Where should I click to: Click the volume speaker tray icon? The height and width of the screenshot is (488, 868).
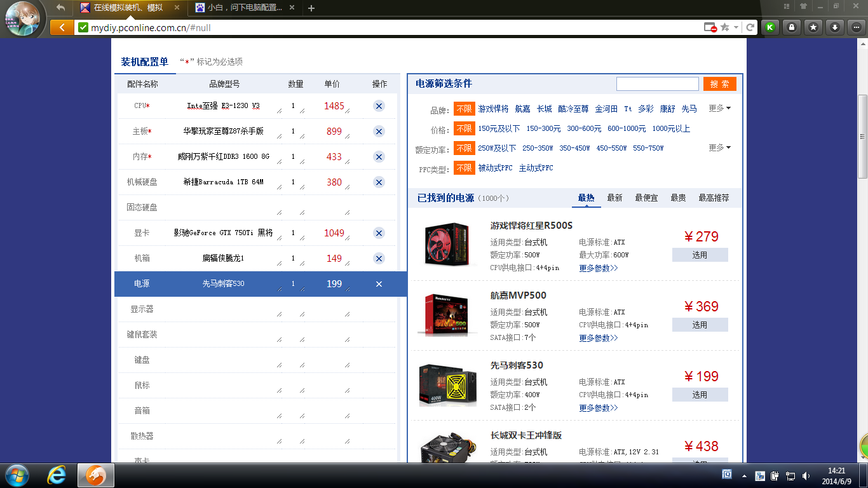coord(806,476)
